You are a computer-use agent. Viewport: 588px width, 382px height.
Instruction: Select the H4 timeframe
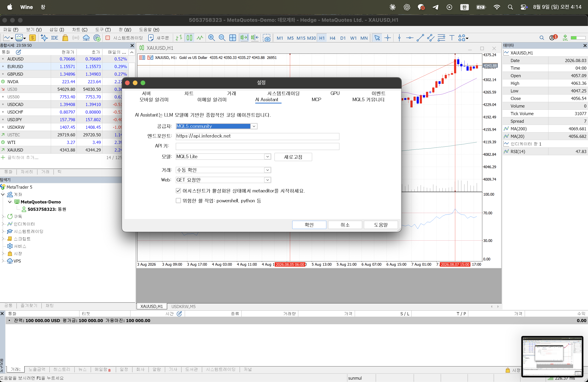pos(333,38)
